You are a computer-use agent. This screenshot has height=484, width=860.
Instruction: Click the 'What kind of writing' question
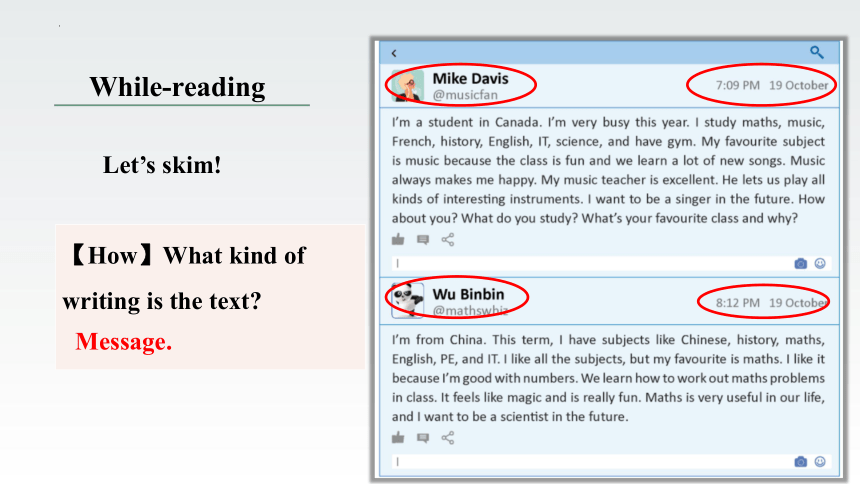coord(186,278)
